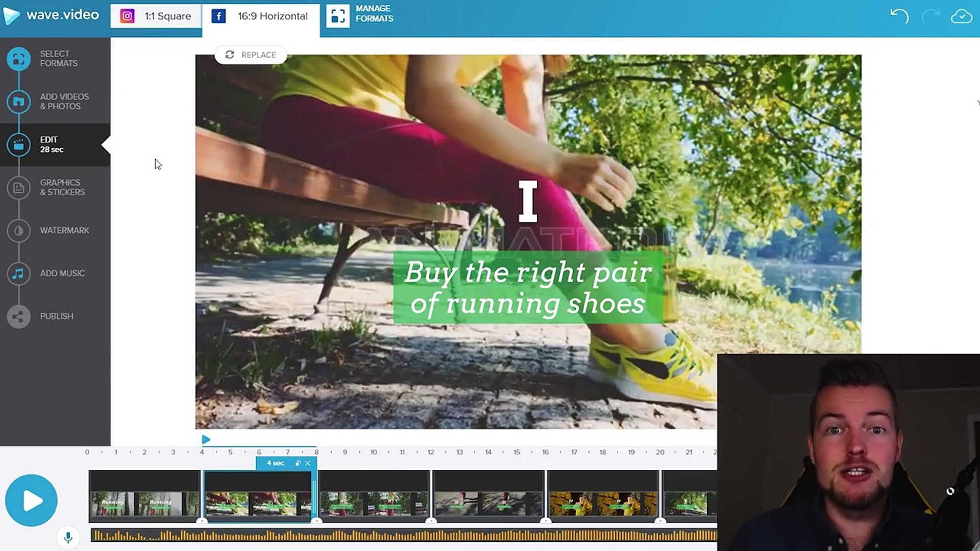Switch to the 1:1 Square tab
Viewport: 980px width, 551px height.
[156, 16]
